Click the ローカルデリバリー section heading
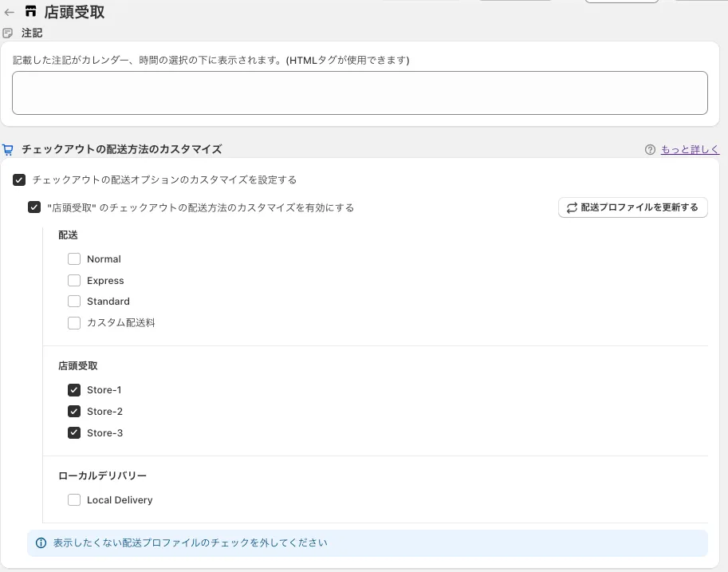This screenshot has height=572, width=728. pos(102,475)
